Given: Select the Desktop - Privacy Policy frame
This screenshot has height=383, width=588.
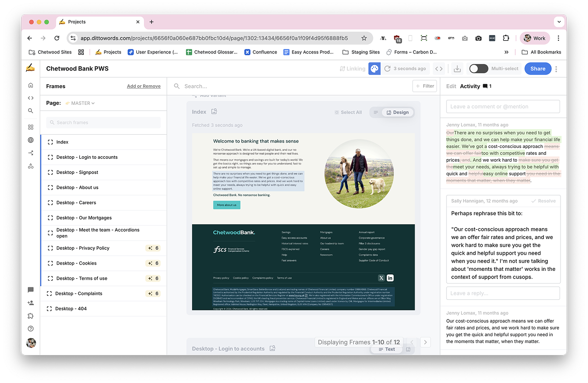Looking at the screenshot, I should pyautogui.click(x=83, y=248).
